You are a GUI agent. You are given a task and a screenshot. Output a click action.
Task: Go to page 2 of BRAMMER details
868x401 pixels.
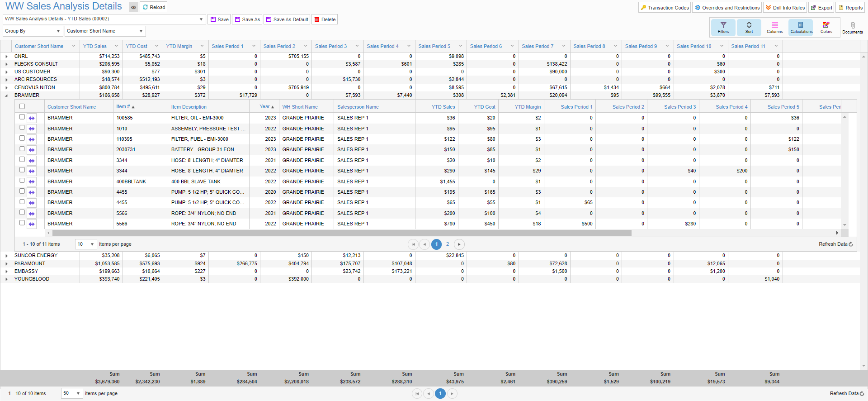pyautogui.click(x=448, y=244)
